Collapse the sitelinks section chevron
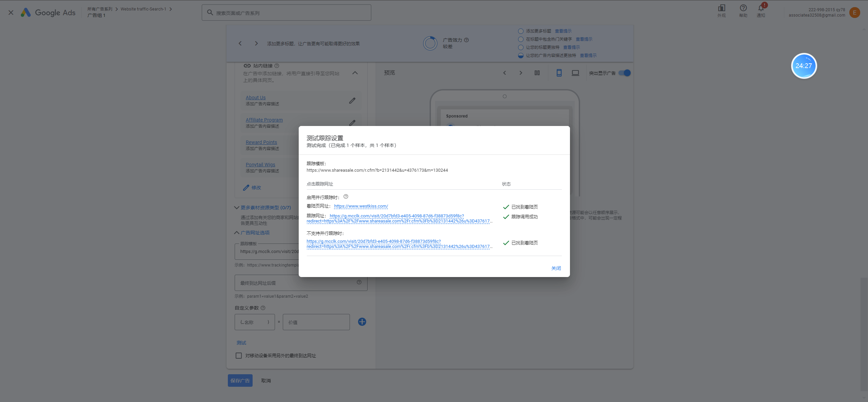Image resolution: width=868 pixels, height=402 pixels. coord(355,73)
